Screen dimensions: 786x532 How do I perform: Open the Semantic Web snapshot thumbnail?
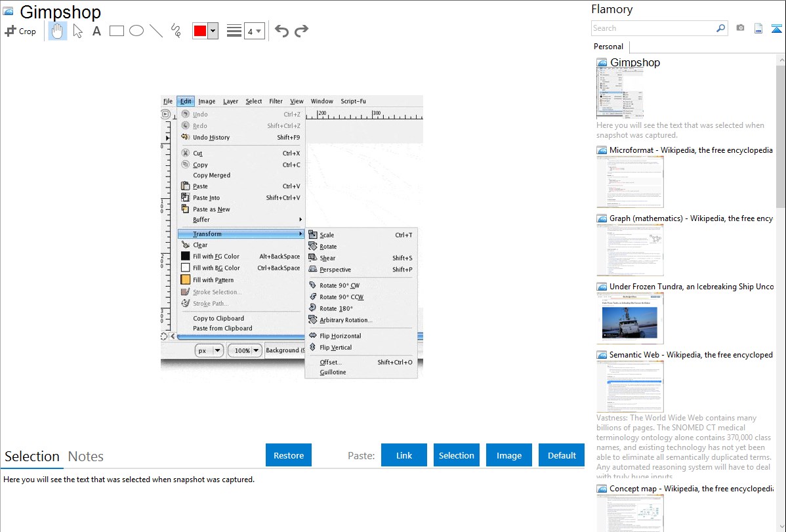pos(630,386)
